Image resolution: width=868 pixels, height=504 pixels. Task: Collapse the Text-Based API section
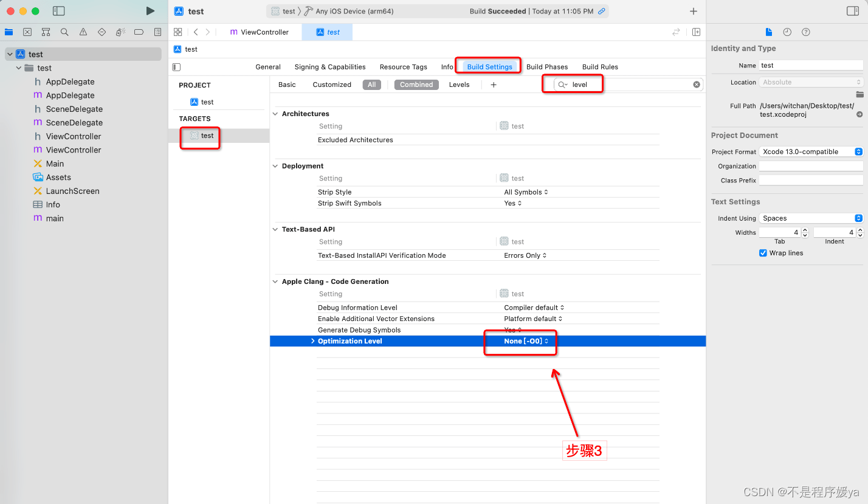[x=276, y=229]
